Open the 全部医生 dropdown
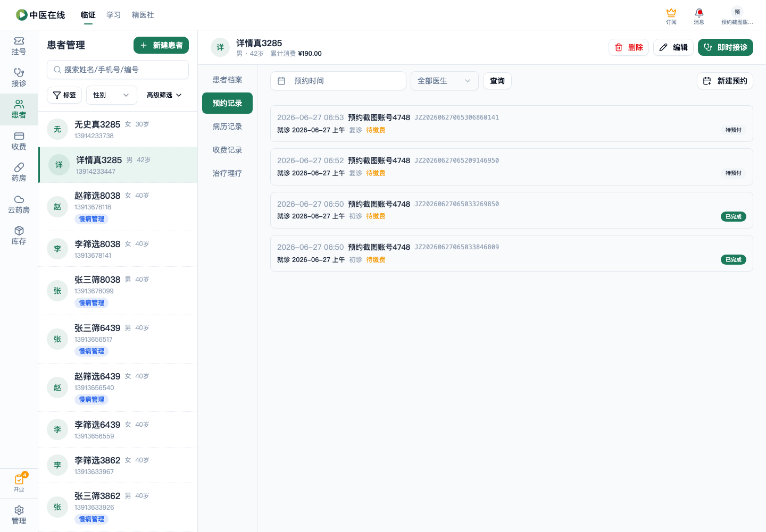Viewport: 766px width, 532px height. (x=445, y=81)
